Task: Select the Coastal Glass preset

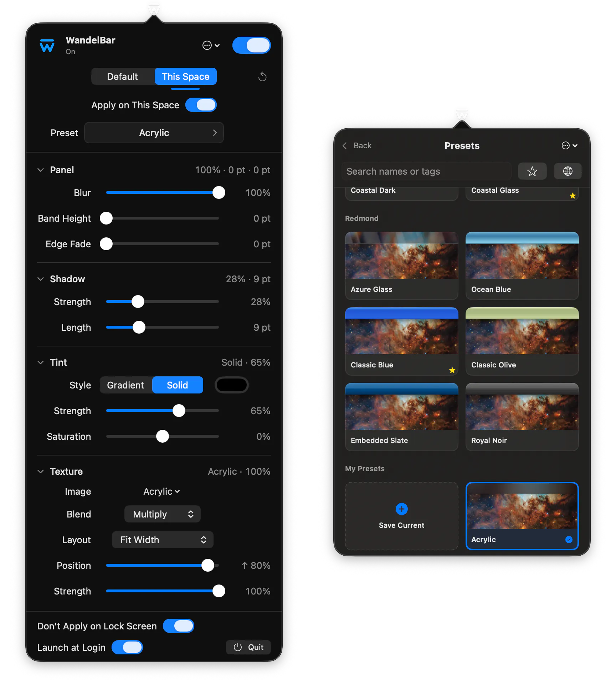Action: point(522,194)
